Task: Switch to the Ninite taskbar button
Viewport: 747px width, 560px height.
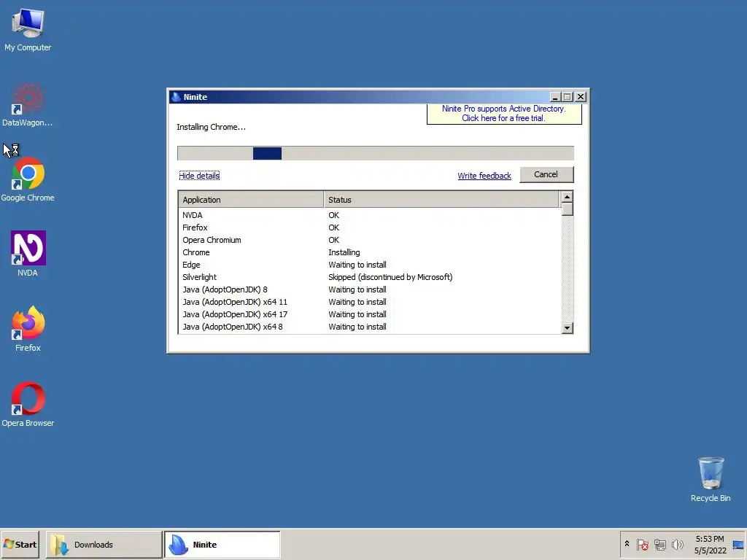Action: pos(222,544)
